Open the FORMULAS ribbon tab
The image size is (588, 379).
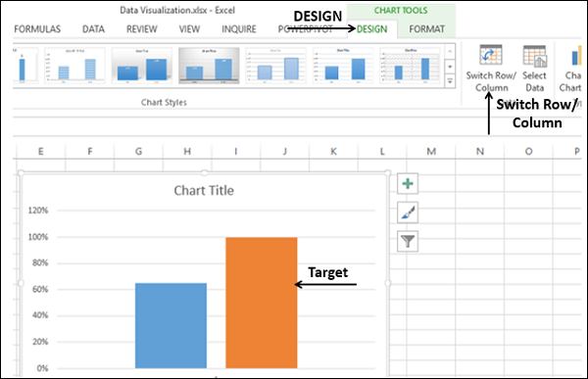(x=37, y=28)
